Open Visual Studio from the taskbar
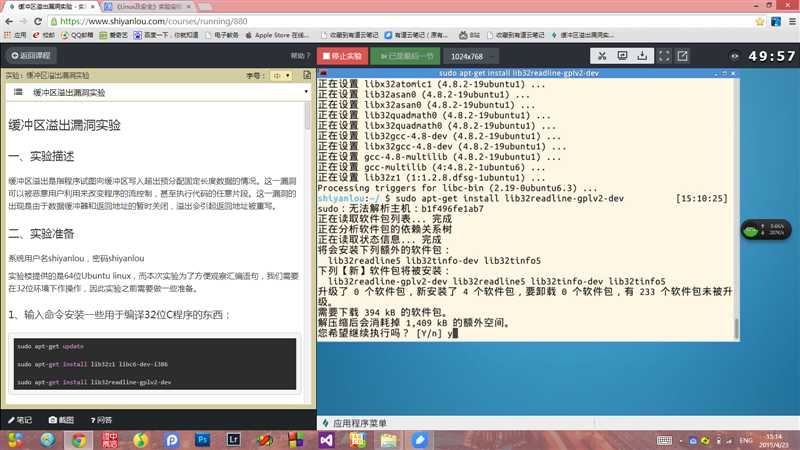The image size is (800, 450). point(327,440)
